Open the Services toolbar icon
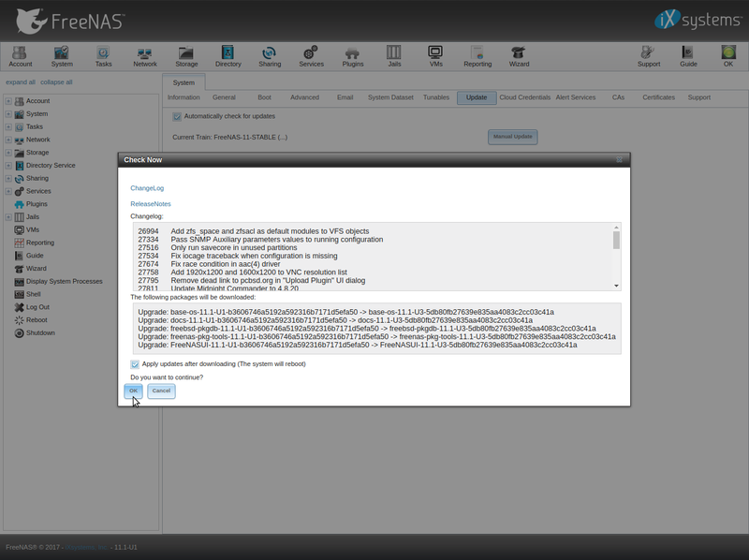Screen dimensions: 749x560 (x=311, y=56)
